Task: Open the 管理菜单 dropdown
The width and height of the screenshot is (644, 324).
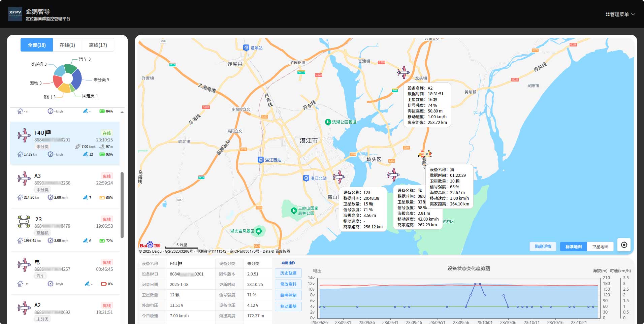Action: point(620,14)
